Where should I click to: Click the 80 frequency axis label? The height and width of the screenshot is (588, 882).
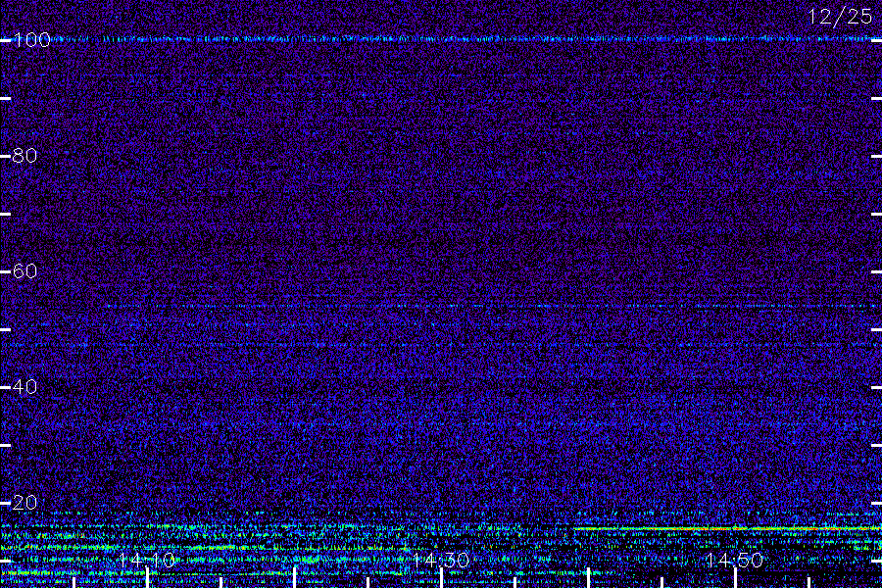coord(24,156)
